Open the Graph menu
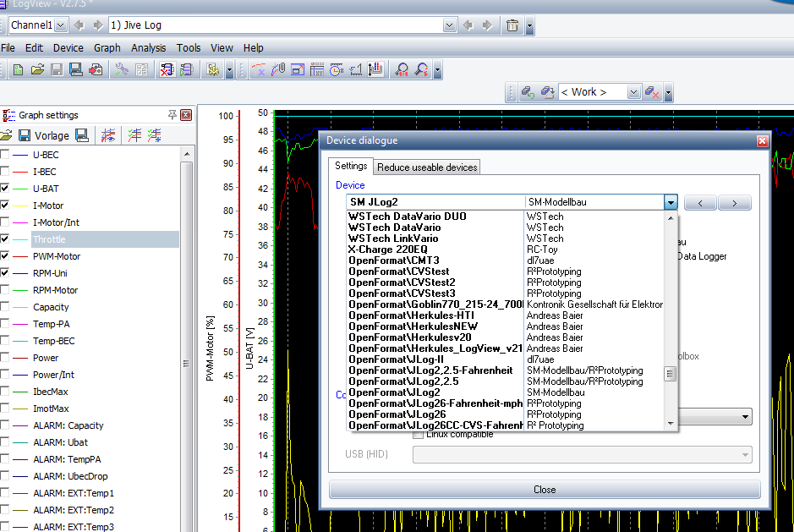The width and height of the screenshot is (794, 532). tap(107, 47)
